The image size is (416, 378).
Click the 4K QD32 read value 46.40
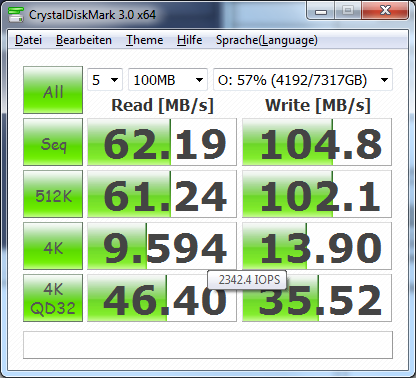pos(162,298)
